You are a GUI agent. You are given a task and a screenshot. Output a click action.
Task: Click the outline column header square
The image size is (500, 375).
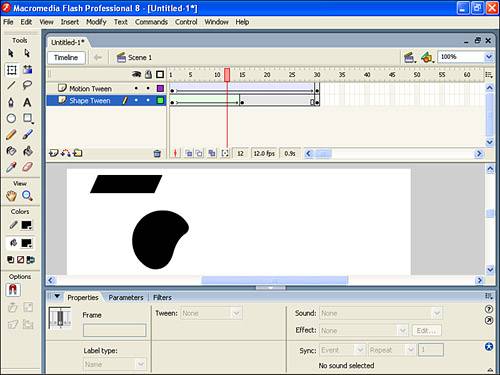[x=160, y=74]
